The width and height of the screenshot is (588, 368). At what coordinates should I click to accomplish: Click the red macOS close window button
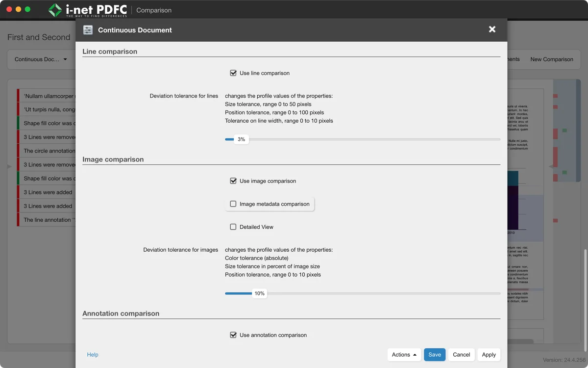[x=9, y=9]
